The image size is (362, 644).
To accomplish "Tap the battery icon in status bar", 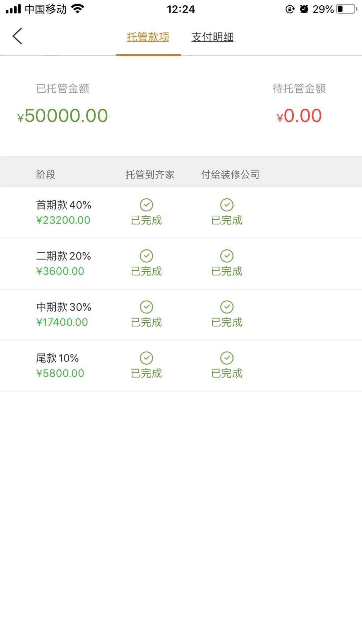I will click(x=347, y=9).
